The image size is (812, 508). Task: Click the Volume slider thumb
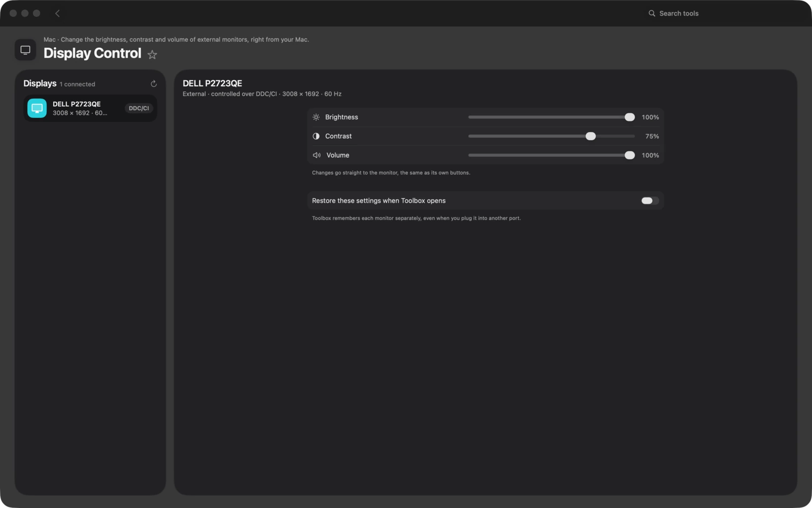click(x=630, y=155)
